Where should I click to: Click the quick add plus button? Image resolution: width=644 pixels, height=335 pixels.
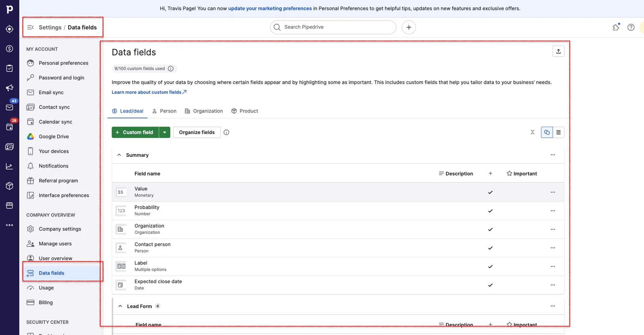point(409,27)
